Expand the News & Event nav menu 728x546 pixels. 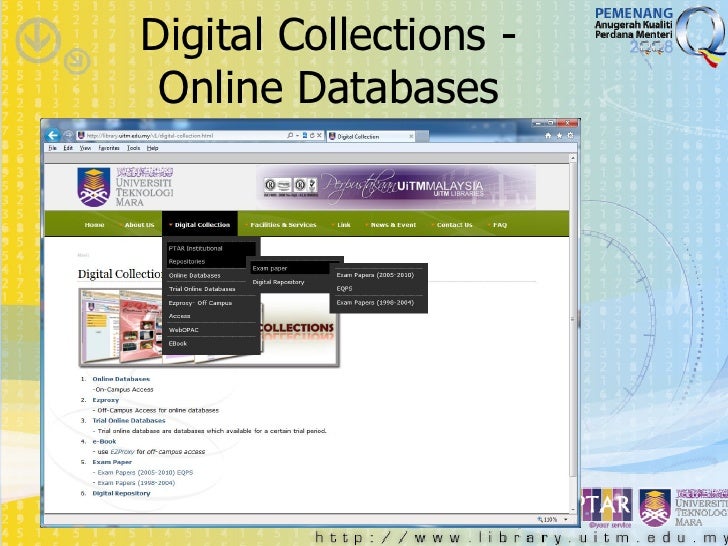click(x=391, y=225)
